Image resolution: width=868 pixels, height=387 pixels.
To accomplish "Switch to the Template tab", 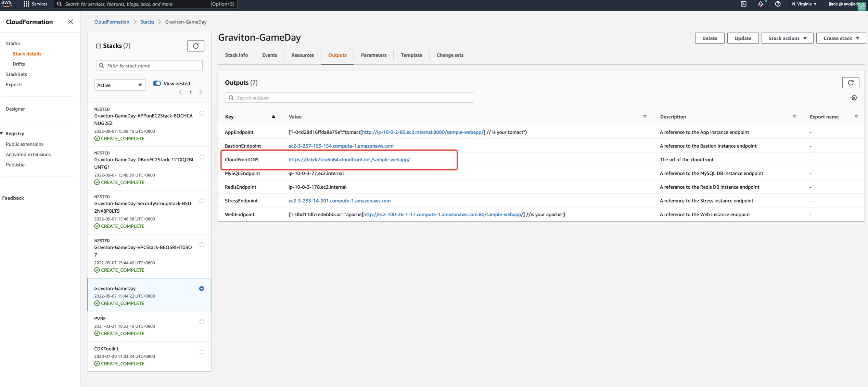I will (x=411, y=55).
